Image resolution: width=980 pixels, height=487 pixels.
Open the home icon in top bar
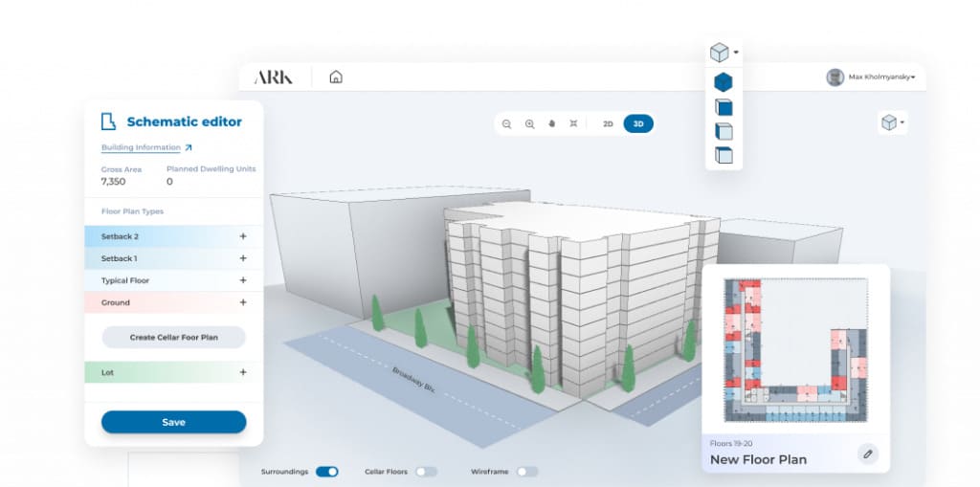click(x=336, y=77)
